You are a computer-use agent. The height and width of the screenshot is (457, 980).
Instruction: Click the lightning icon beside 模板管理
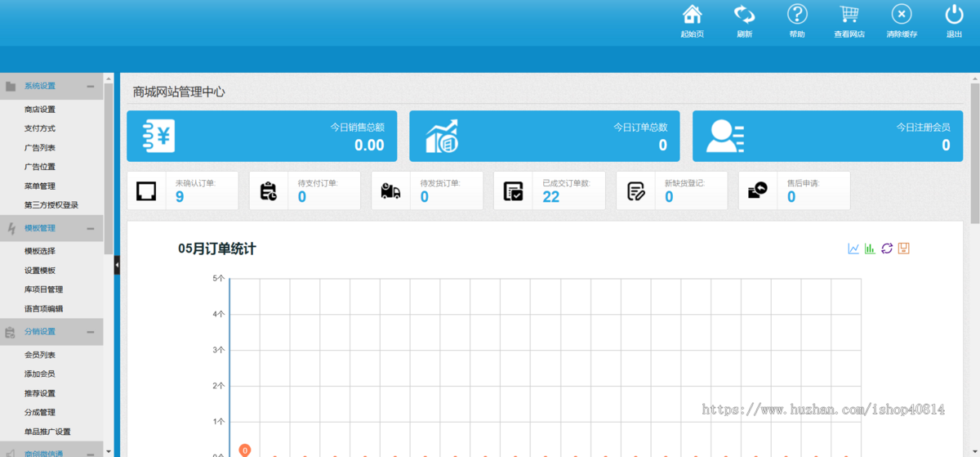point(11,228)
